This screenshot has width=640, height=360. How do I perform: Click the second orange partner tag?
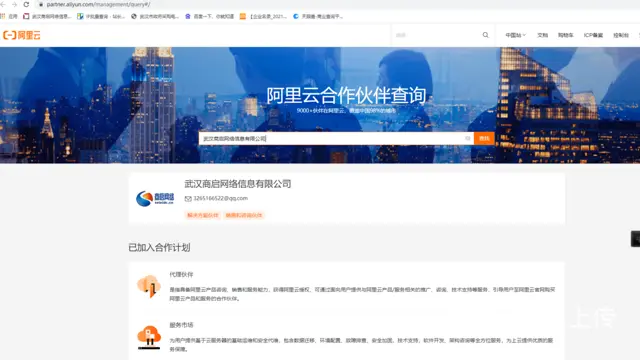tap(244, 215)
